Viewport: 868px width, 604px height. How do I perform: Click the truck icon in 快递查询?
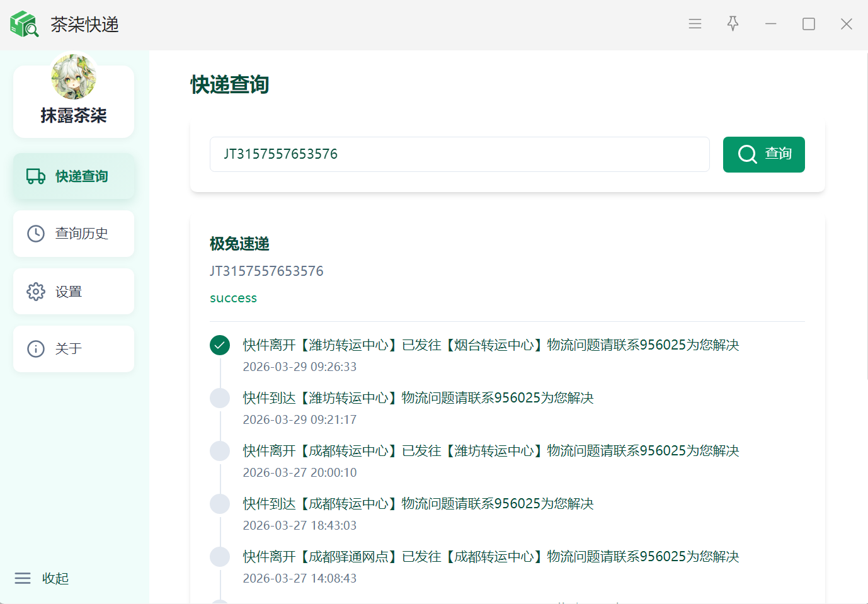pos(36,176)
